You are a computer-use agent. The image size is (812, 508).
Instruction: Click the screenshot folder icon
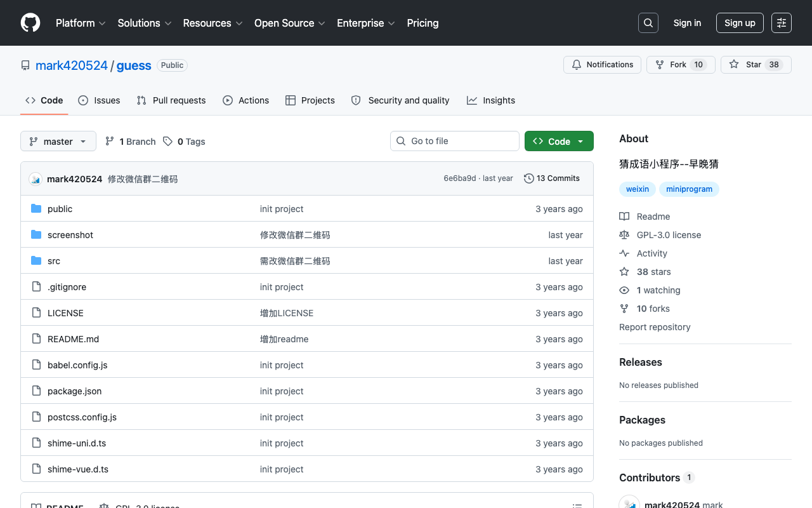tap(36, 235)
